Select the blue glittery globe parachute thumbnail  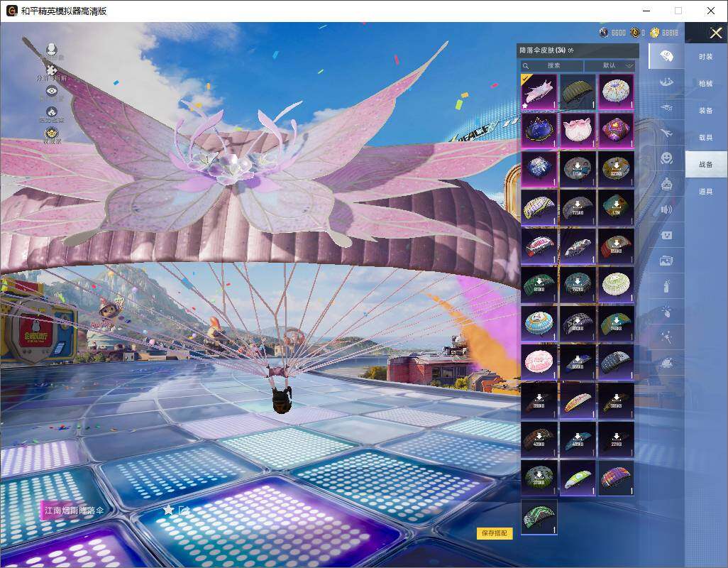539,169
